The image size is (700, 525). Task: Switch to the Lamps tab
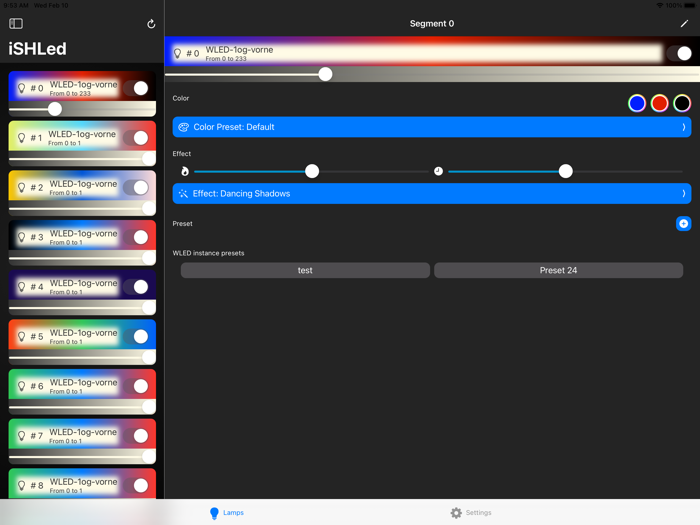227,512
